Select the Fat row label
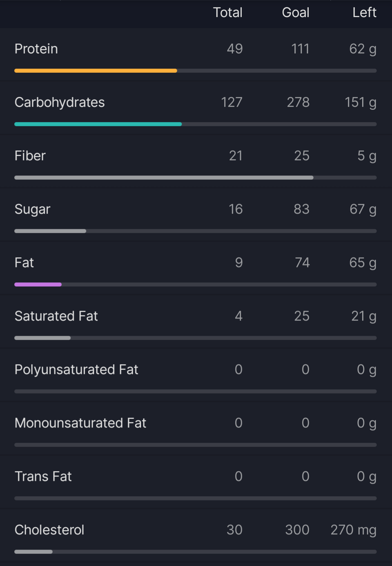Viewport: 392px width, 566px height. click(24, 263)
